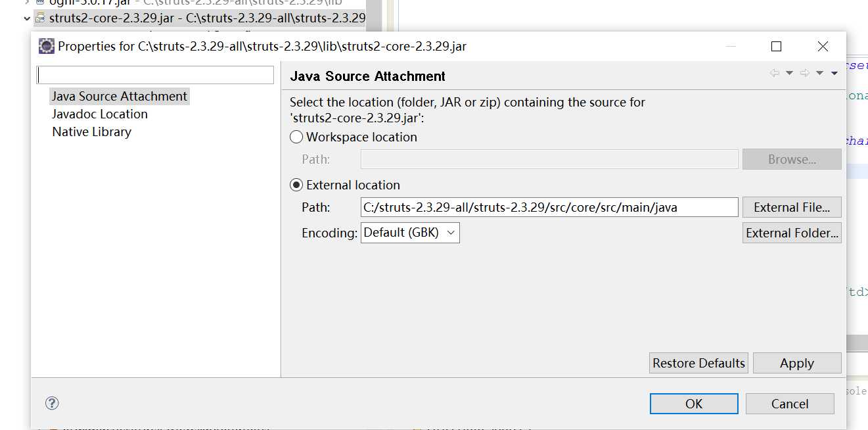The height and width of the screenshot is (430, 868).
Task: Focus the filter text field
Action: pos(155,75)
